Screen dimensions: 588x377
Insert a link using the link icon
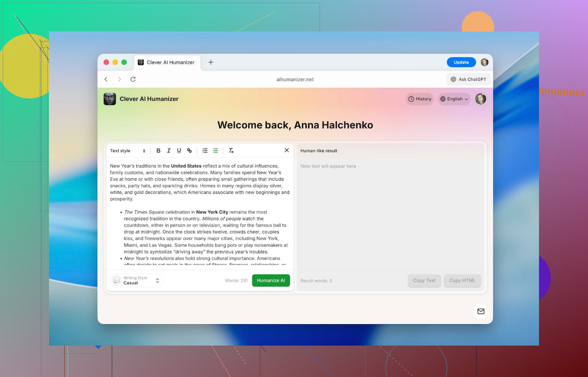[189, 151]
